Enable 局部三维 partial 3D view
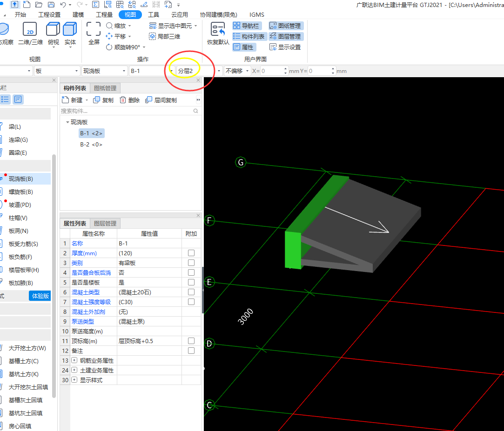Screen dimensions: 504x431 (165, 36)
